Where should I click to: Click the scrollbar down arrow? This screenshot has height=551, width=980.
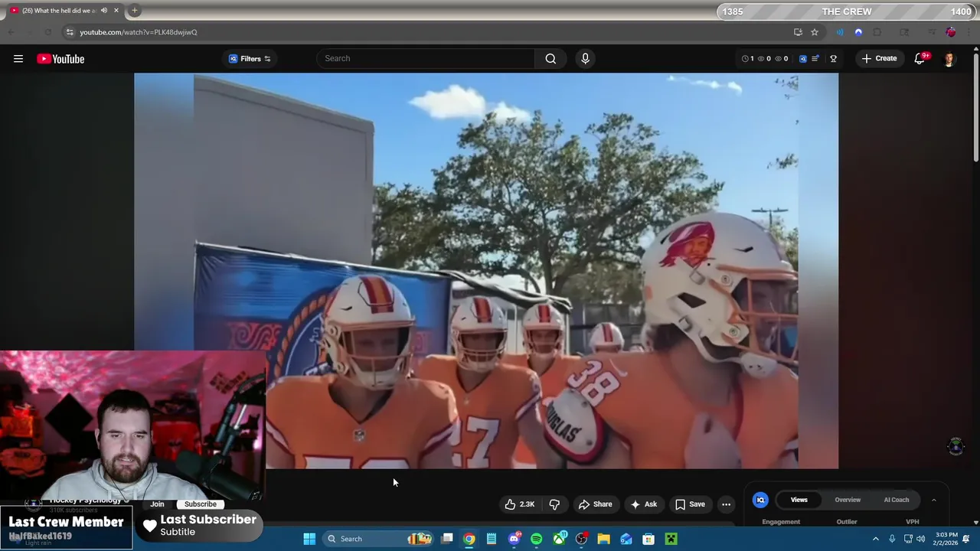976,522
